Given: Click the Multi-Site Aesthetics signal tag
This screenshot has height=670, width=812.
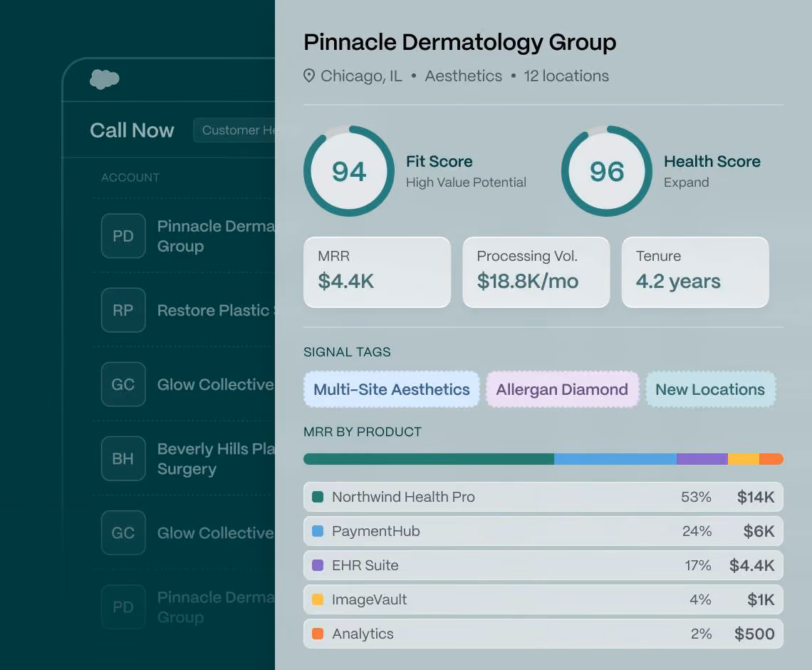Looking at the screenshot, I should (392, 389).
